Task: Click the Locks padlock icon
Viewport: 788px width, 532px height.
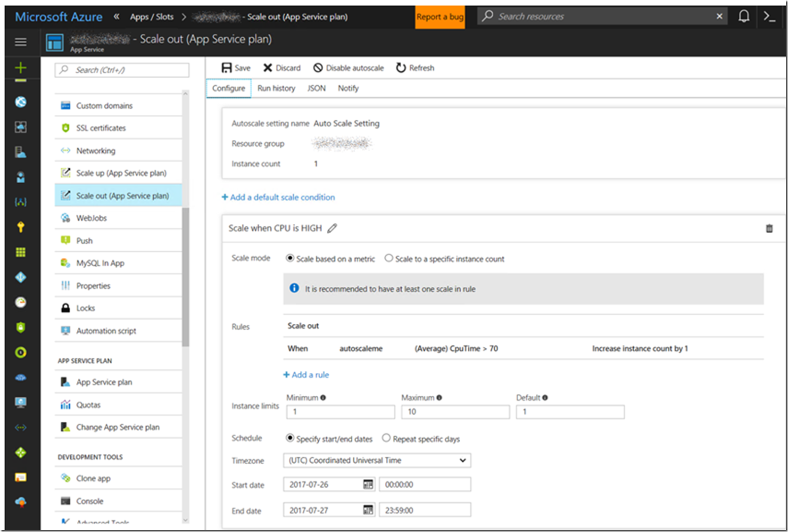Action: [66, 308]
